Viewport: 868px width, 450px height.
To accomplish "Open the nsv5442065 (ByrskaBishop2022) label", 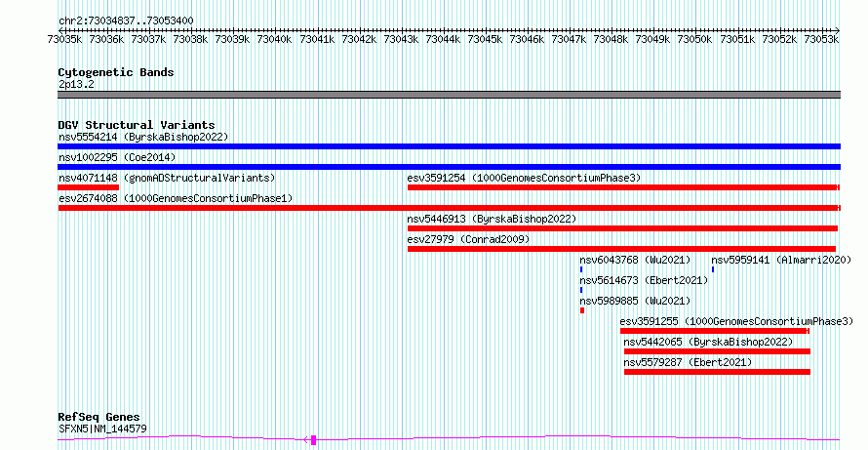I will 709,342.
